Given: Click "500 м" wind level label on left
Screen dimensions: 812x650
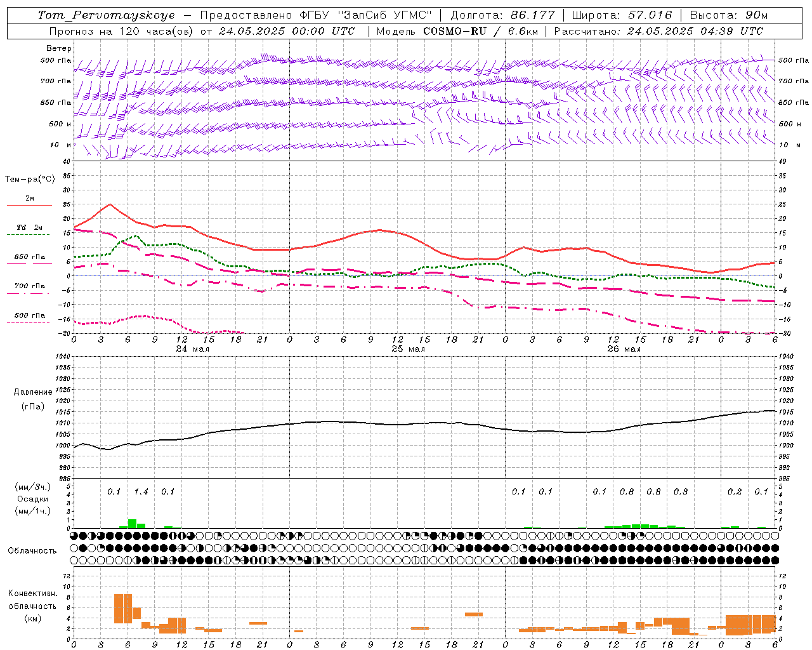Looking at the screenshot, I should [x=60, y=124].
